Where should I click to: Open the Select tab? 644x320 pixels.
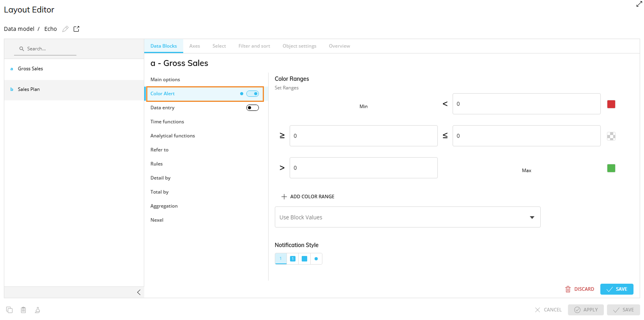tap(219, 46)
